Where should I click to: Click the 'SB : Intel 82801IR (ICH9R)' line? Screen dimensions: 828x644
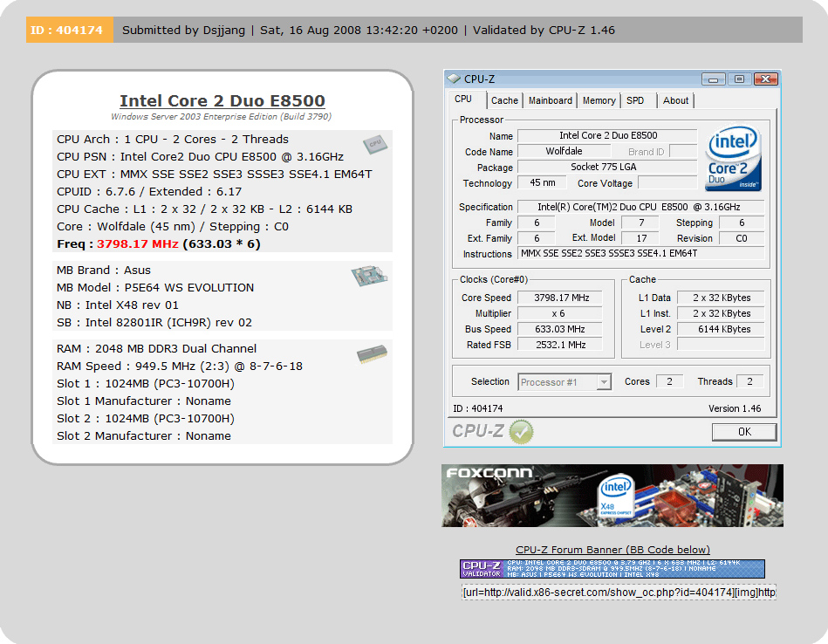click(154, 322)
